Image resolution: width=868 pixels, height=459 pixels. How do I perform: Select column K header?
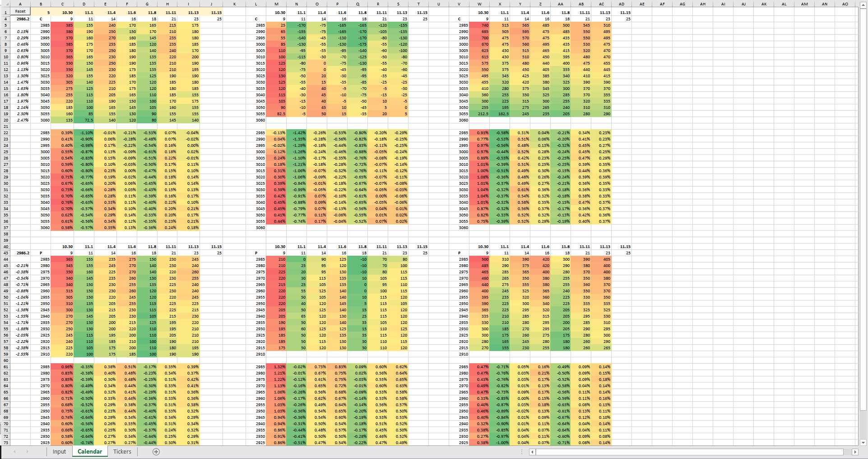click(x=235, y=4)
